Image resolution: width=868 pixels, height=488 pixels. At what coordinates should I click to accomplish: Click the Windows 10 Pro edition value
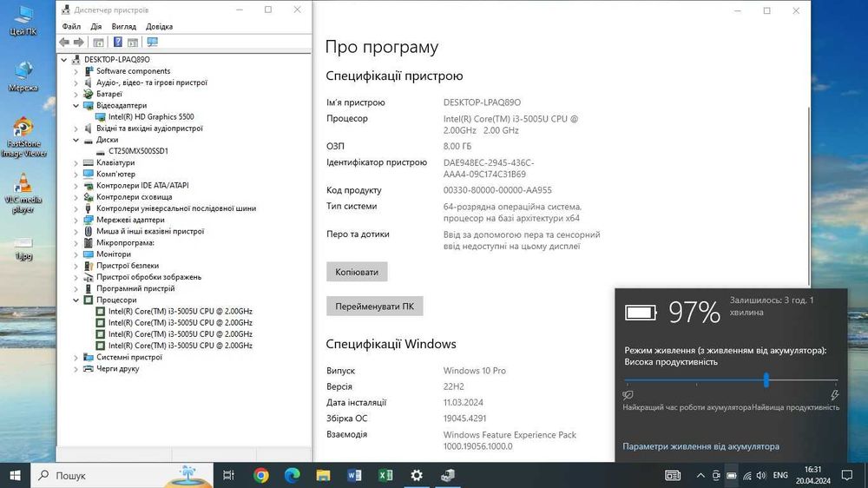tap(475, 371)
